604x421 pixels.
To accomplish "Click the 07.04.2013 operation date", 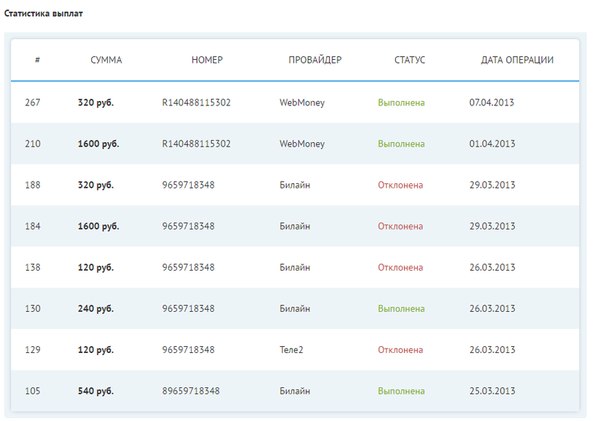I will [x=492, y=103].
